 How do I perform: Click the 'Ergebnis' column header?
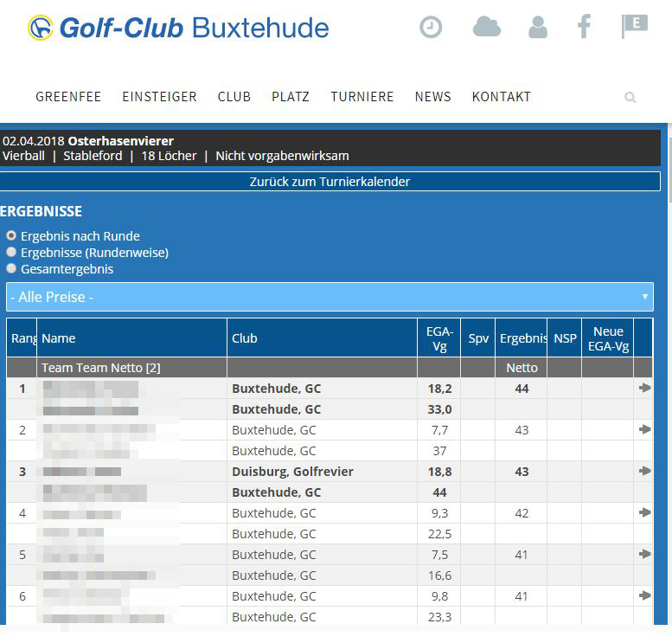(522, 338)
